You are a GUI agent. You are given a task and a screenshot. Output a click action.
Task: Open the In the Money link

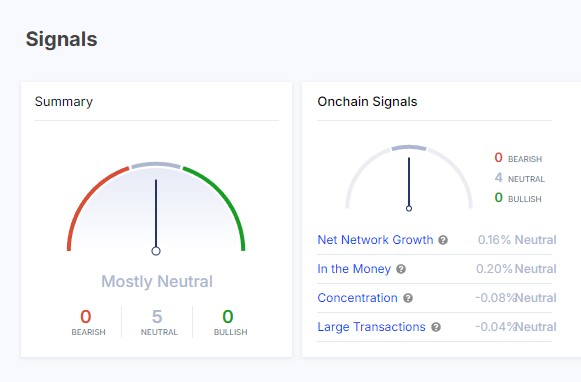click(x=354, y=269)
